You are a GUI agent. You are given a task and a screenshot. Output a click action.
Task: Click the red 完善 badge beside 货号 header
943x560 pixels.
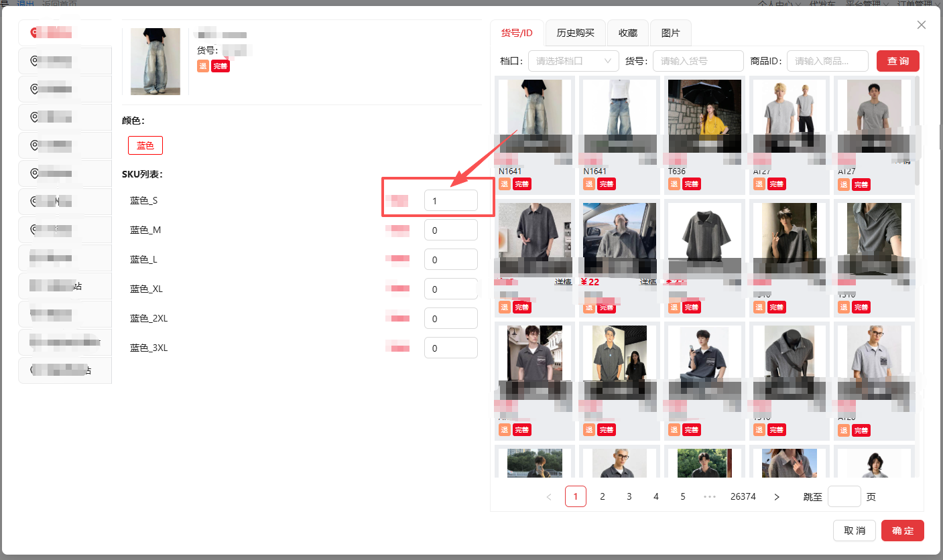[x=221, y=66]
